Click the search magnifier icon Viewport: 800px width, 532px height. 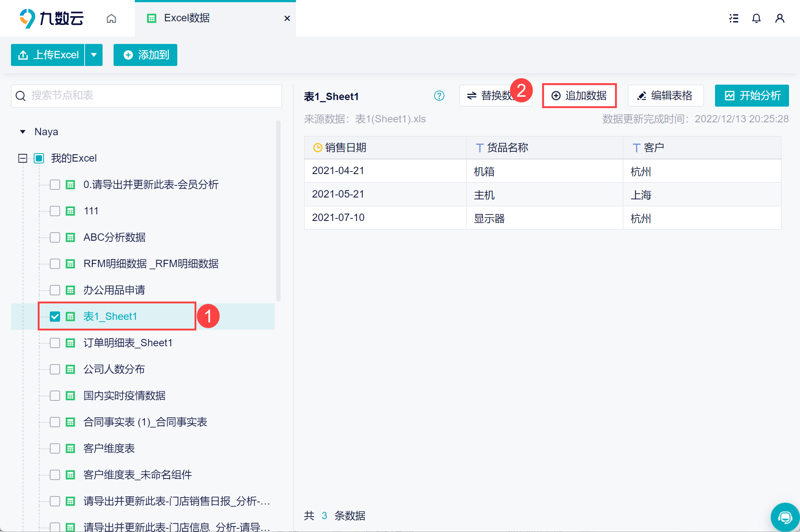click(21, 96)
